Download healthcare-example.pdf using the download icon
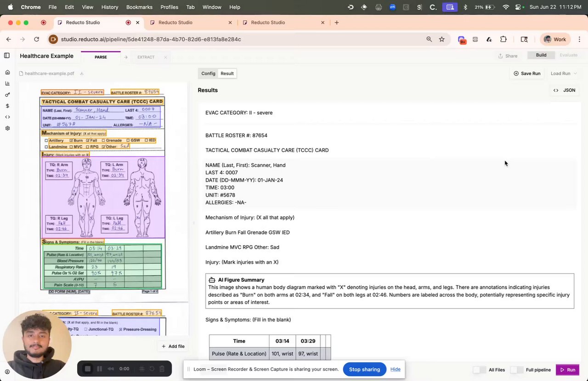The height and width of the screenshot is (381, 588). coord(82,73)
